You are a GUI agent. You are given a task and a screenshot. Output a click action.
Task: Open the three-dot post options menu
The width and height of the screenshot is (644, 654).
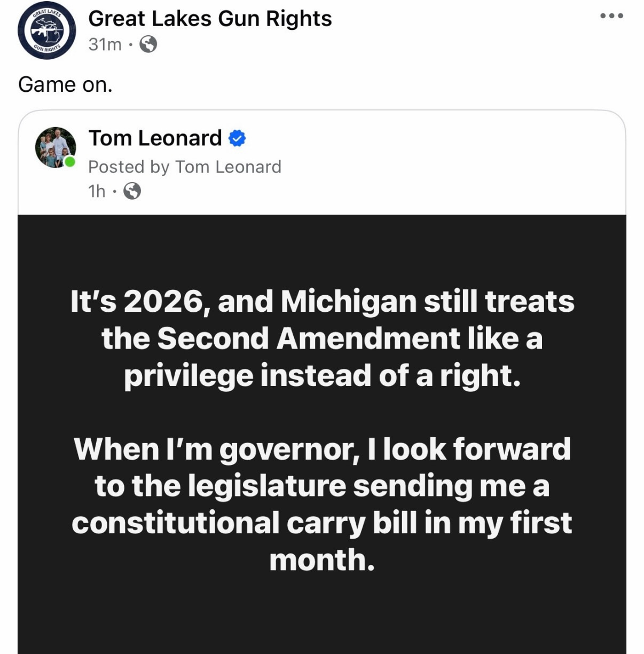point(611,15)
